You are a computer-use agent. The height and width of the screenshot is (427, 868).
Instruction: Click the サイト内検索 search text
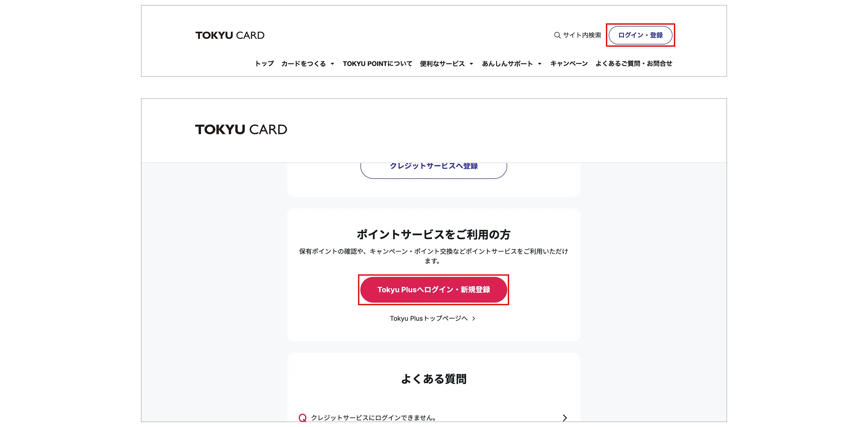point(582,35)
